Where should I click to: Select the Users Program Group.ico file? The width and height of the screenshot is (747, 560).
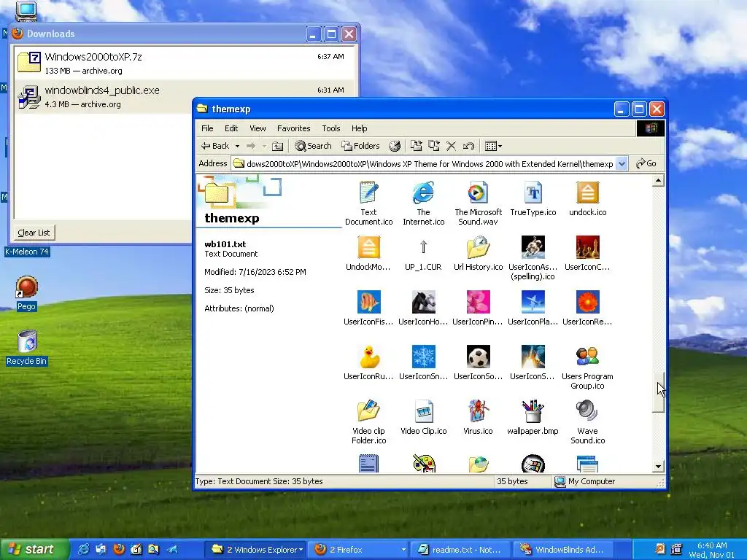click(x=587, y=367)
